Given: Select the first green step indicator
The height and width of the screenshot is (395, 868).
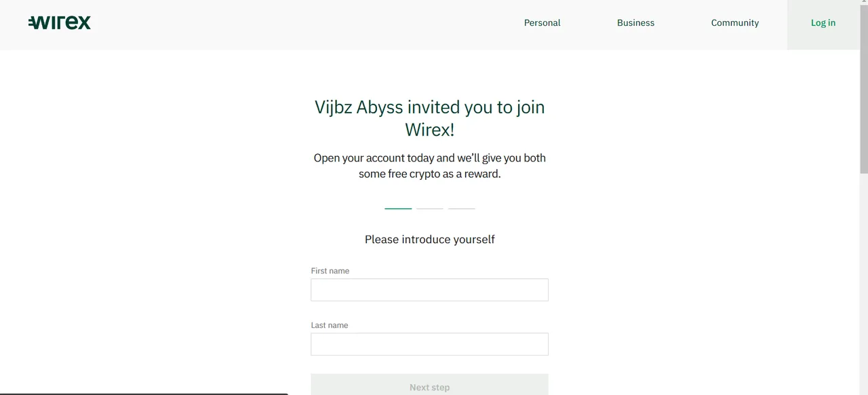Looking at the screenshot, I should [x=398, y=208].
